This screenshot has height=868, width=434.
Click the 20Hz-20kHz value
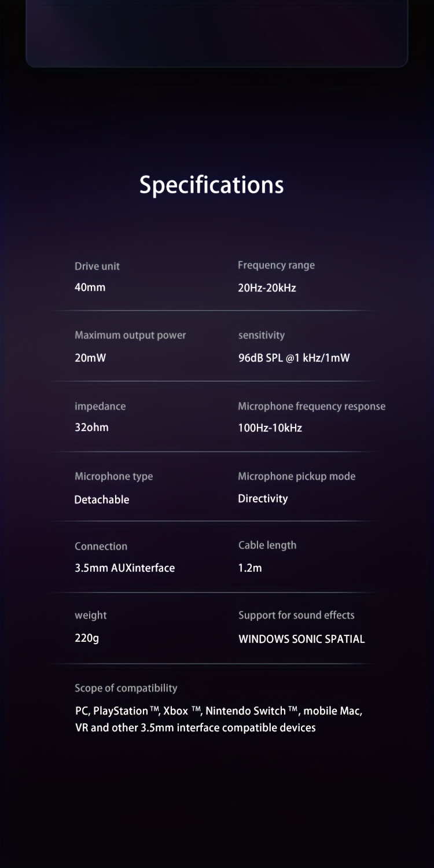[267, 288]
